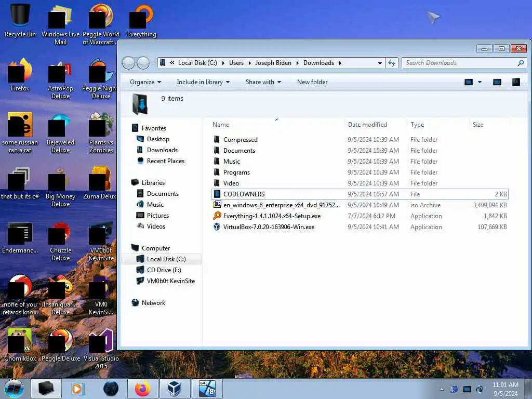This screenshot has width=532, height=399.
Task: Go forward with the Forward button
Action: 143,63
